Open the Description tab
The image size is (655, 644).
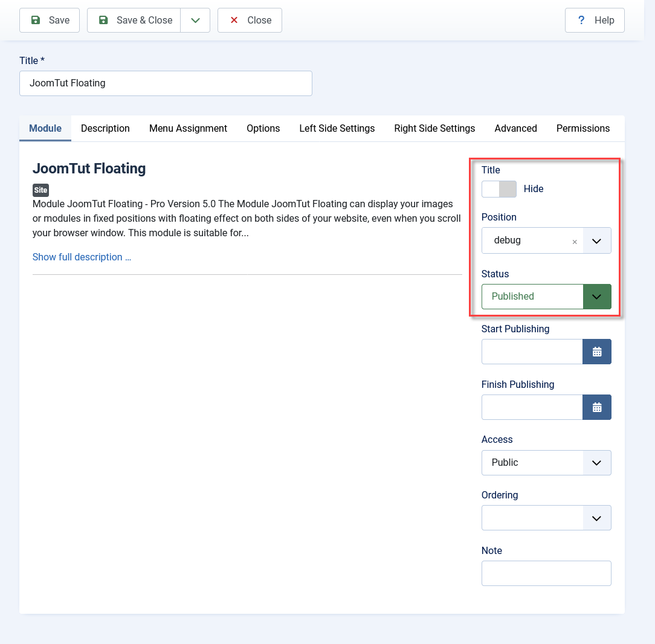point(105,128)
